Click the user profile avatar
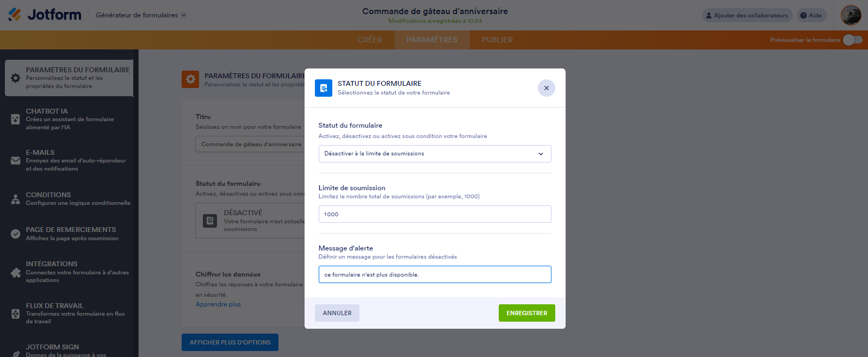The width and height of the screenshot is (868, 357). [x=851, y=15]
